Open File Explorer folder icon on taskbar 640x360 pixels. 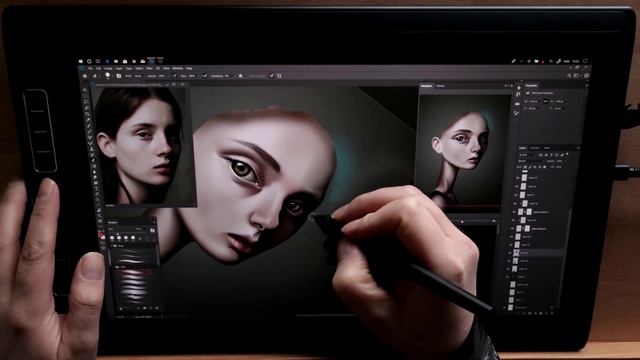click(116, 62)
